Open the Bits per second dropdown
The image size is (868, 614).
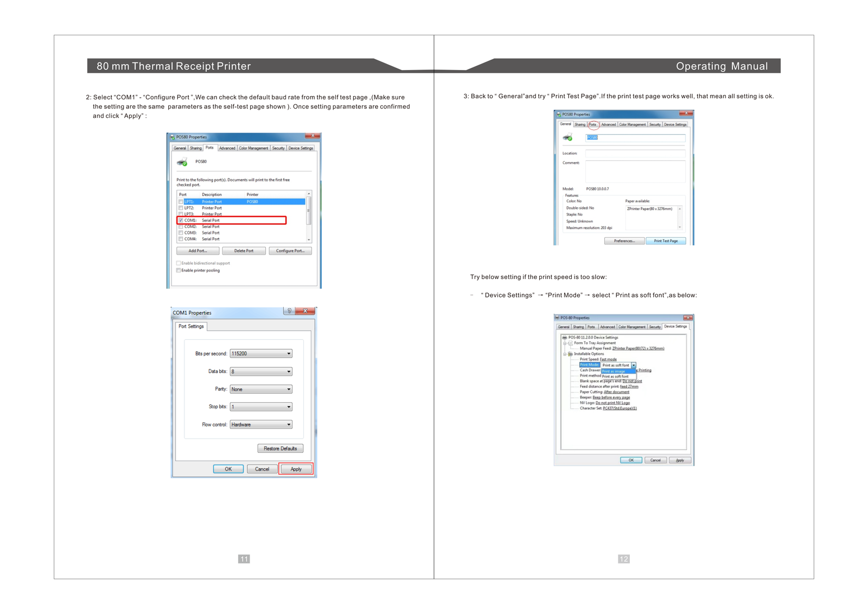click(x=289, y=353)
